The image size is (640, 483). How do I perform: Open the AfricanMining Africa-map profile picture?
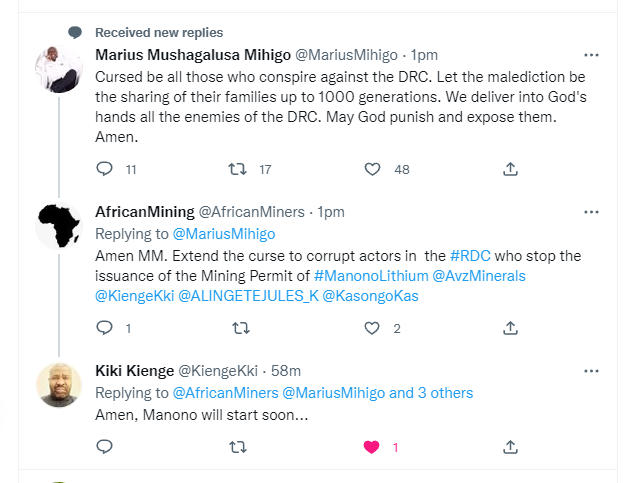(59, 225)
